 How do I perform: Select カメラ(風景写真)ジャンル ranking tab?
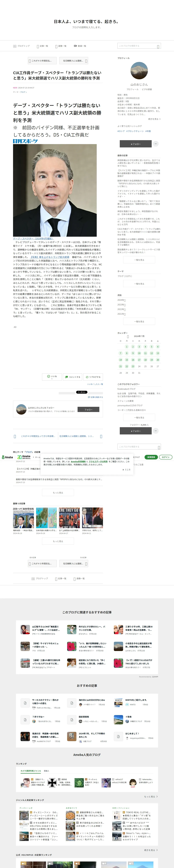click(x=30, y=771)
